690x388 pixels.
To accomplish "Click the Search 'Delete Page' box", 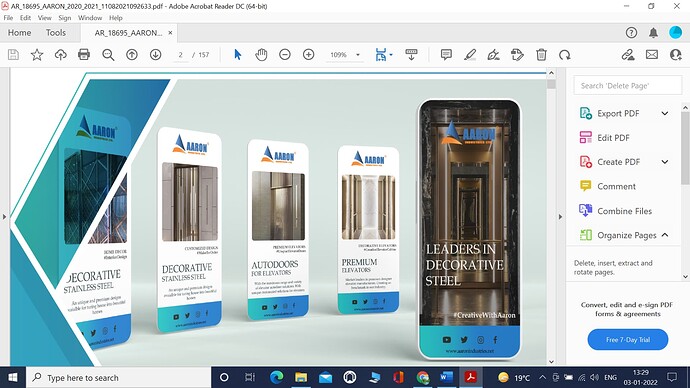I will point(628,85).
